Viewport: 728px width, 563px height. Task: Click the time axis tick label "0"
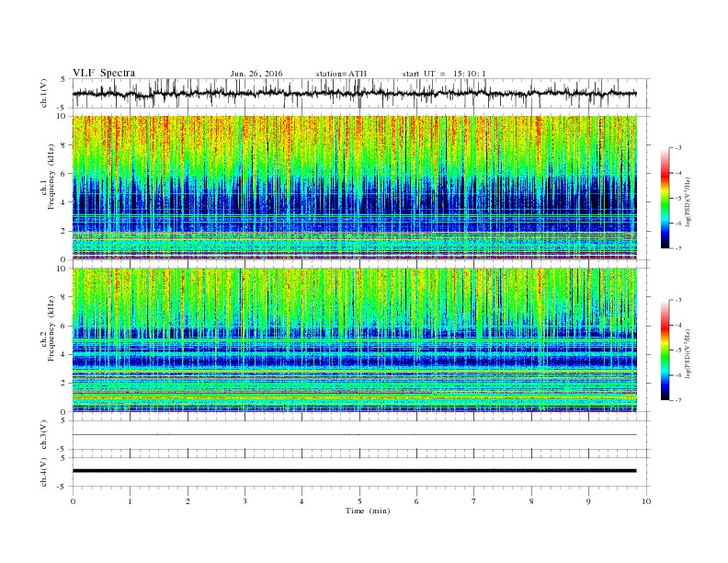[73, 501]
